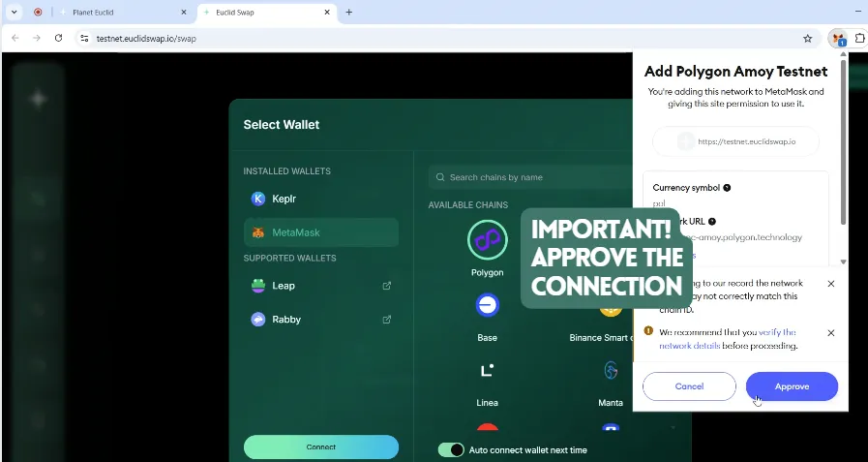Viewport: 868px width, 462px height.
Task: Cancel adding the network
Action: [x=689, y=386]
